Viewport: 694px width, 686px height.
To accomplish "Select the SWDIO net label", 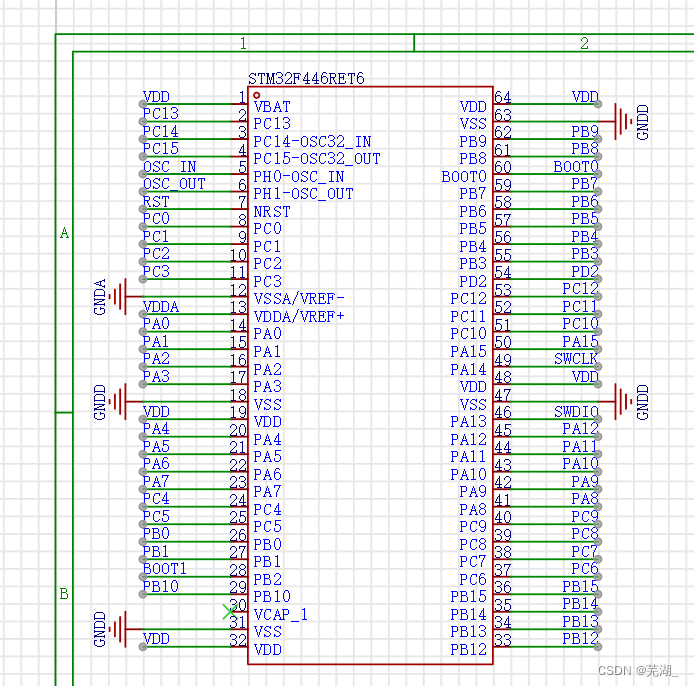I will [x=576, y=412].
